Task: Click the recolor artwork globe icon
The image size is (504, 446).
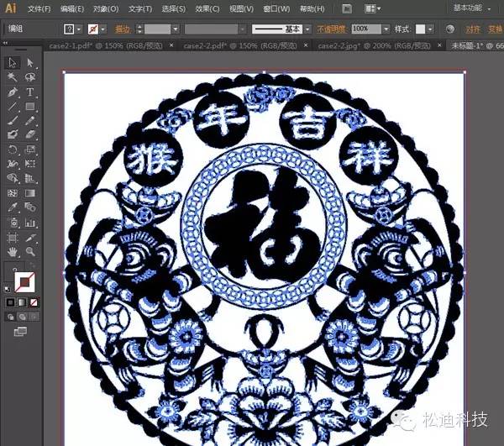Action: pyautogui.click(x=450, y=29)
